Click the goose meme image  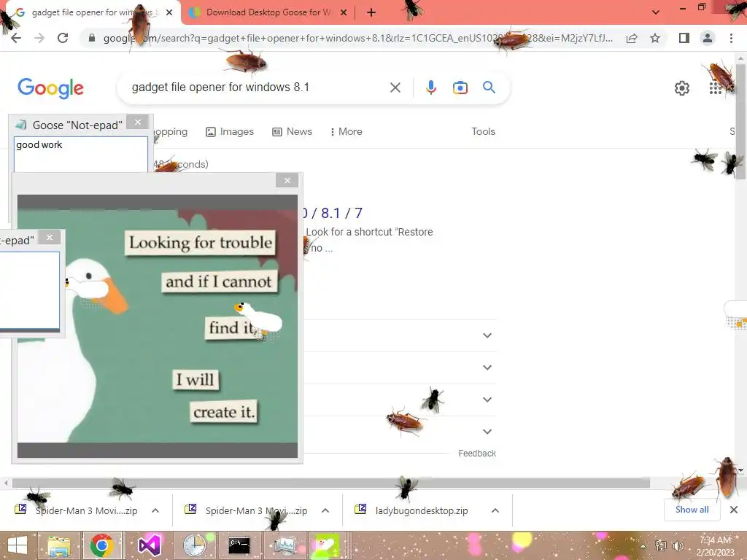[158, 326]
